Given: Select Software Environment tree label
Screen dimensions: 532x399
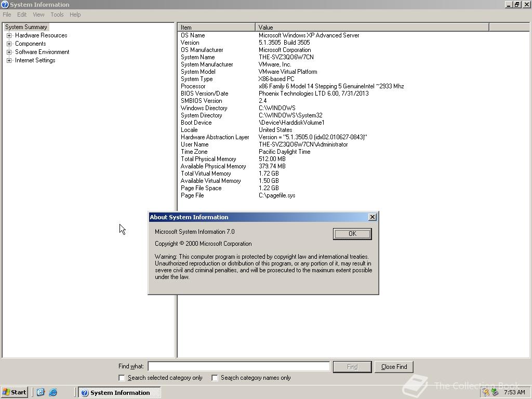Looking at the screenshot, I should pos(42,52).
